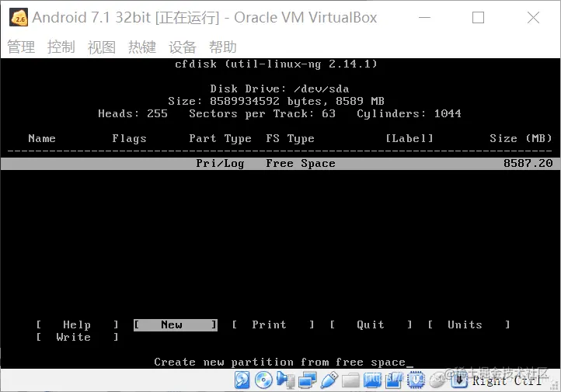Viewport: 561px width, 392px height.
Task: Click the hard disk activity status icon
Action: click(x=242, y=380)
